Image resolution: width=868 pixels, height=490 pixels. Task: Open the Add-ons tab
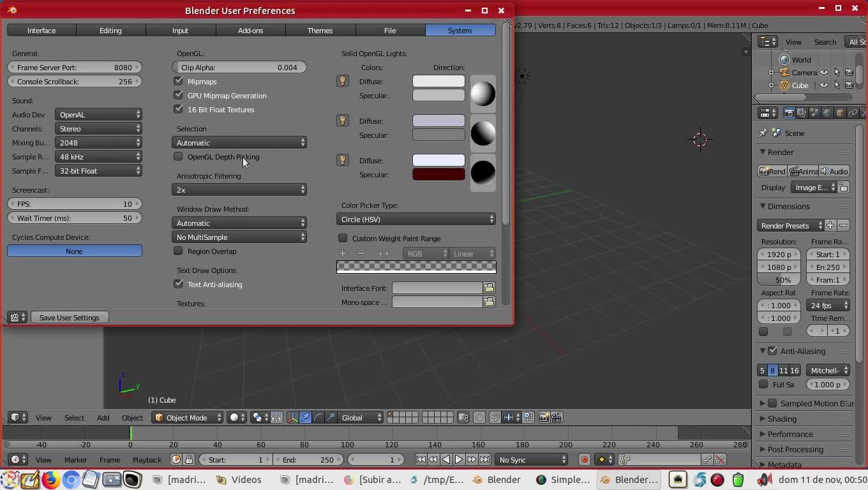pos(250,30)
